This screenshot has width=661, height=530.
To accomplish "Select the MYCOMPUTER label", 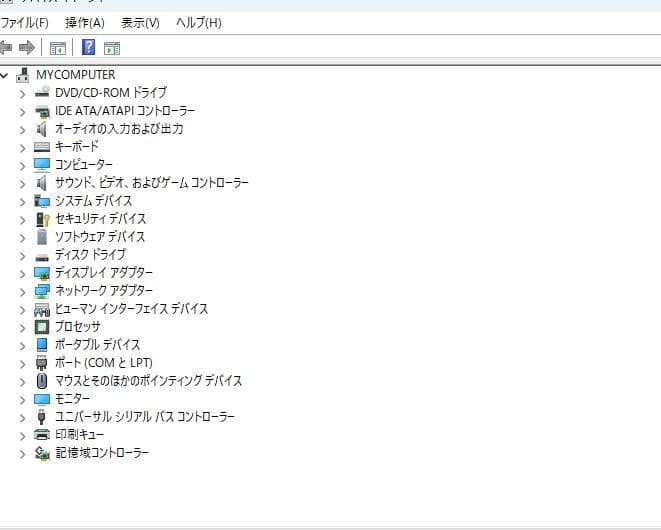I will pos(75,75).
